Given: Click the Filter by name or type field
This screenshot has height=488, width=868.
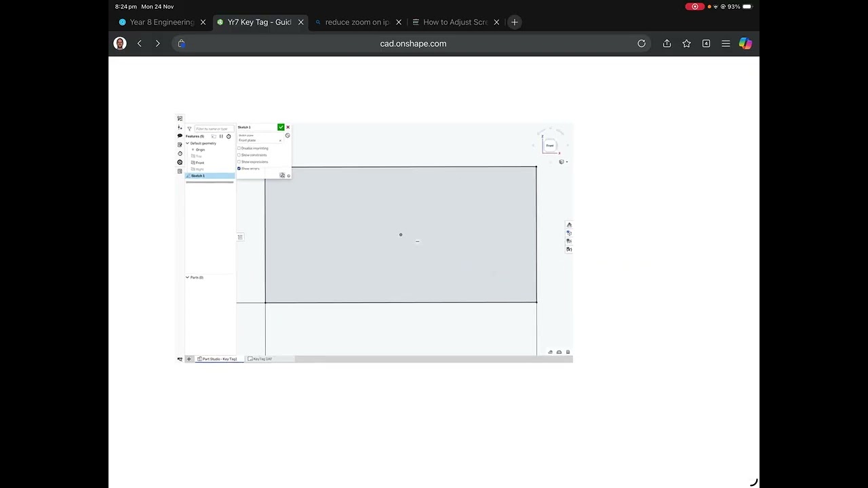Looking at the screenshot, I should 214,129.
